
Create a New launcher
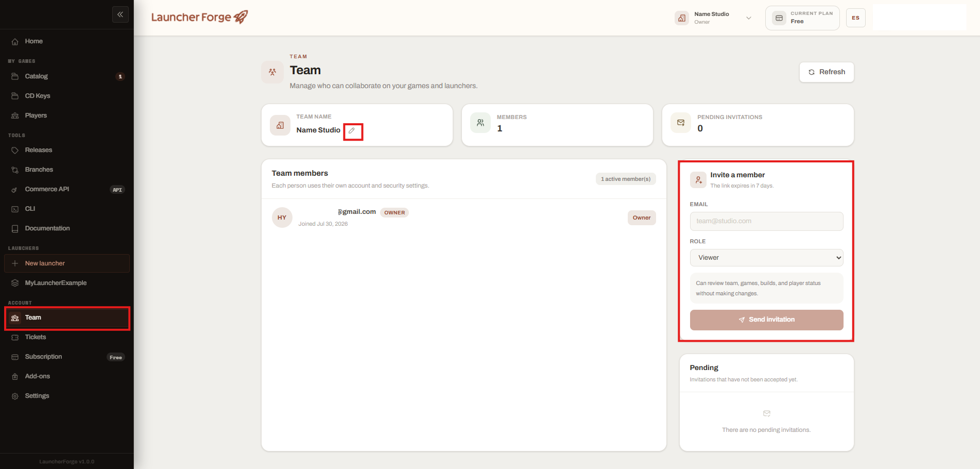point(67,263)
